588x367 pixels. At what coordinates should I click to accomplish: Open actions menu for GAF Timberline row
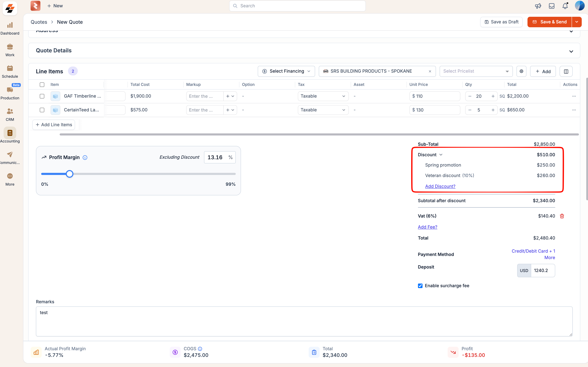574,96
